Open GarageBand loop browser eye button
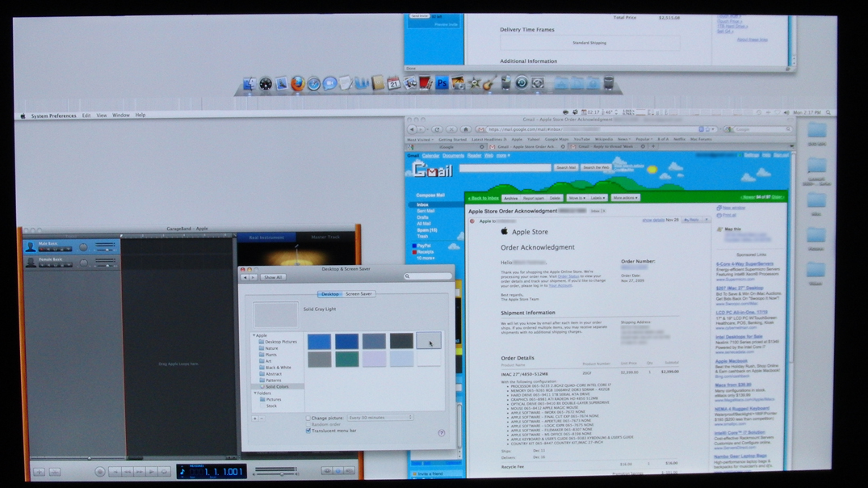The width and height of the screenshot is (868, 488). pyautogui.click(x=328, y=471)
